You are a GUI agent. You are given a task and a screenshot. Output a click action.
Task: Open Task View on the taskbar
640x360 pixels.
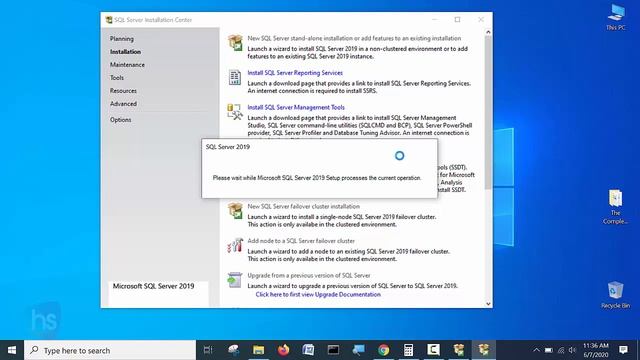pos(208,350)
